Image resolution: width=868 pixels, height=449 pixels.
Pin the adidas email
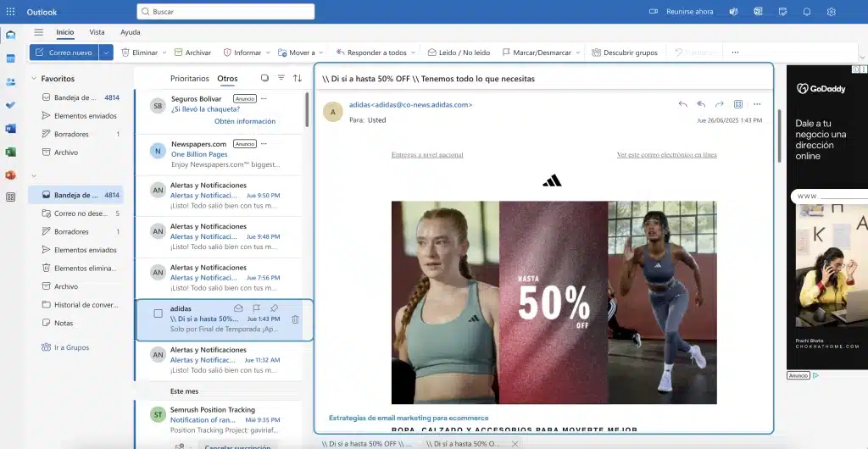click(x=274, y=308)
